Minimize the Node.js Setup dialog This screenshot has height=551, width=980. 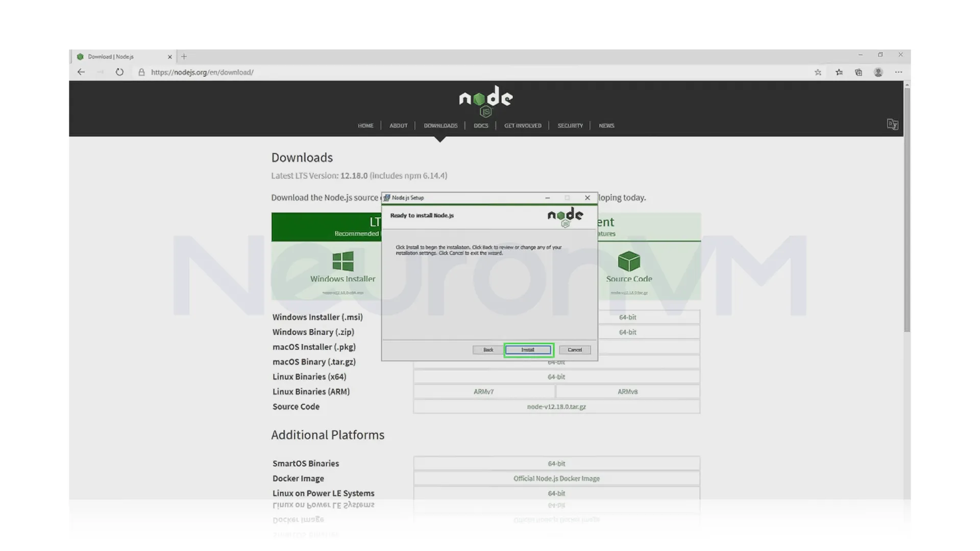[547, 198]
